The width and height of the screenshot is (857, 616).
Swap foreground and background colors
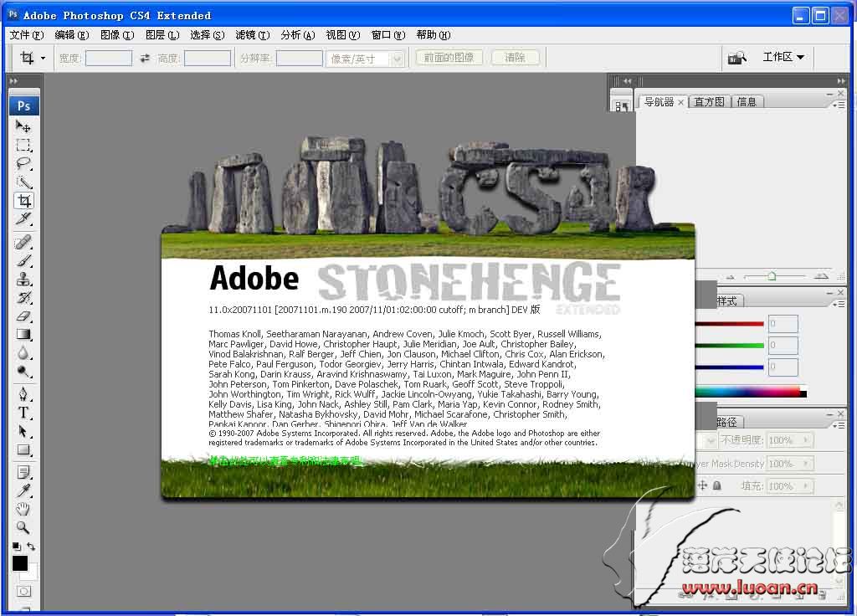coord(31,546)
